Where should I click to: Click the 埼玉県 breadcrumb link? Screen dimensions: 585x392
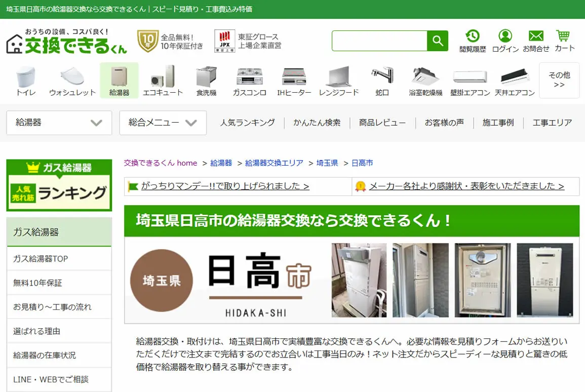(x=327, y=163)
